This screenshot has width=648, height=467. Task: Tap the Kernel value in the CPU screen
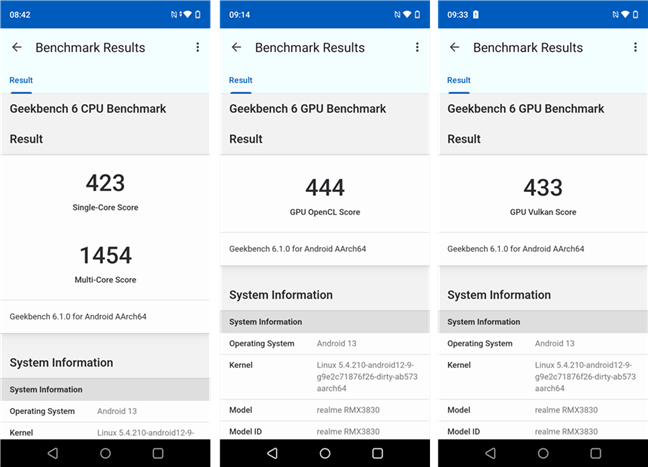[x=145, y=433]
